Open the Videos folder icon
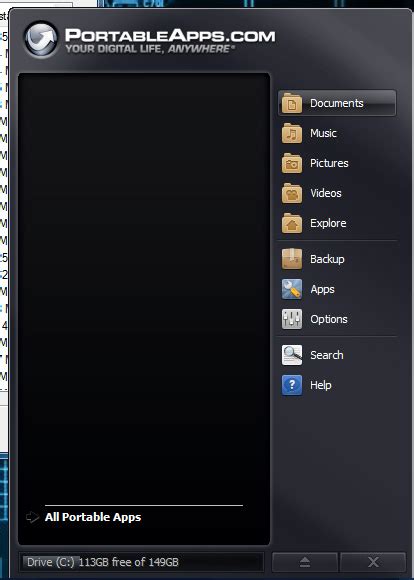Screen dimensions: 414x580 tap(292, 193)
